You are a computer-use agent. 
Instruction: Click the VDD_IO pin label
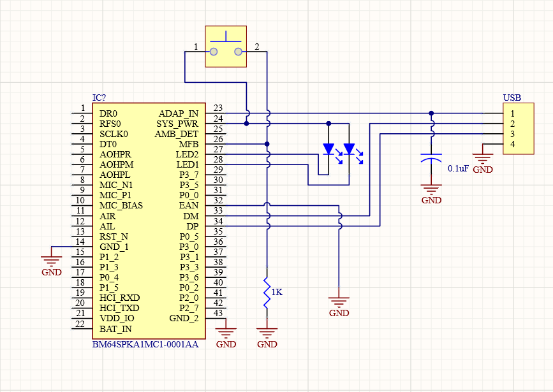coord(117,318)
